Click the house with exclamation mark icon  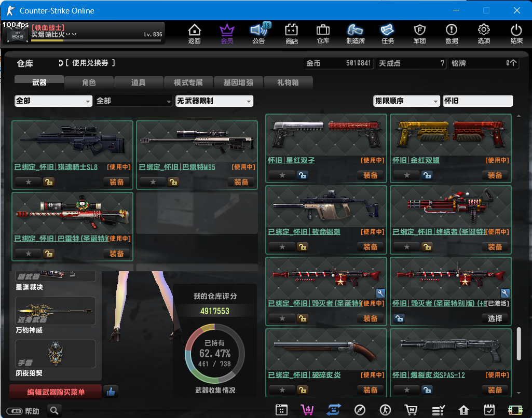tap(463, 410)
